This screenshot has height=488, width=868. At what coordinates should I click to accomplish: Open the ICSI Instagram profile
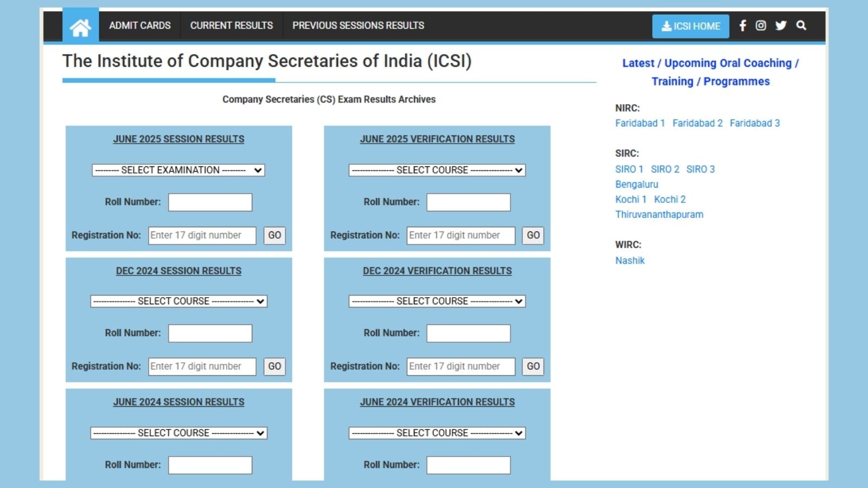[x=761, y=25]
